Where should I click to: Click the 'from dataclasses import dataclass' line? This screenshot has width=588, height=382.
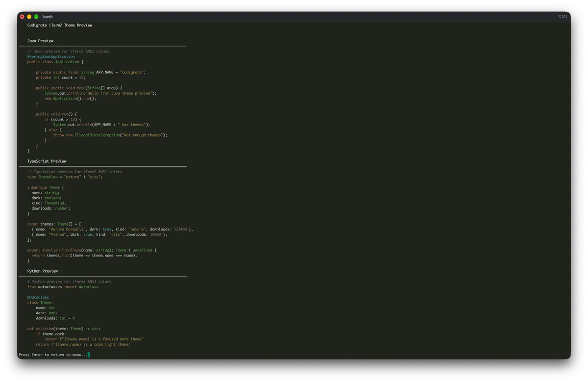point(63,287)
